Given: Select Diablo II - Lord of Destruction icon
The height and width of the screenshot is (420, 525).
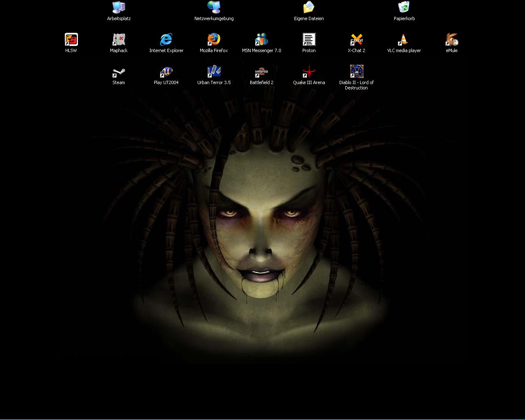Looking at the screenshot, I should coord(356,71).
